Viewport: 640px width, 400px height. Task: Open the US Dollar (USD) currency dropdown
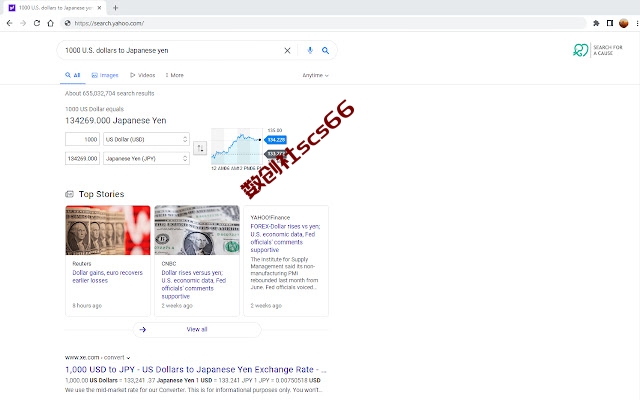(x=146, y=139)
